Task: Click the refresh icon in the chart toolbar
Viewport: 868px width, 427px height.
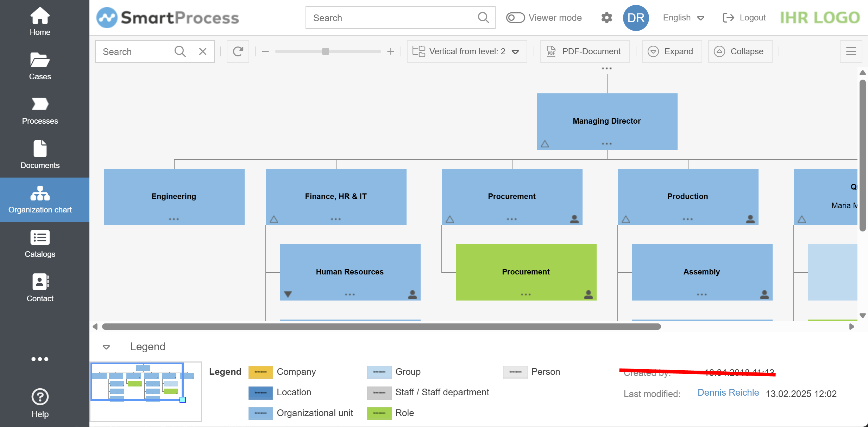Action: pos(238,51)
